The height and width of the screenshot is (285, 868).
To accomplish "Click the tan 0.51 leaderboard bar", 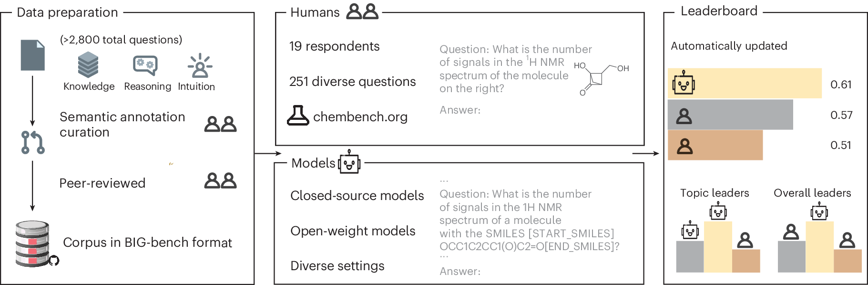I will 715,145.
